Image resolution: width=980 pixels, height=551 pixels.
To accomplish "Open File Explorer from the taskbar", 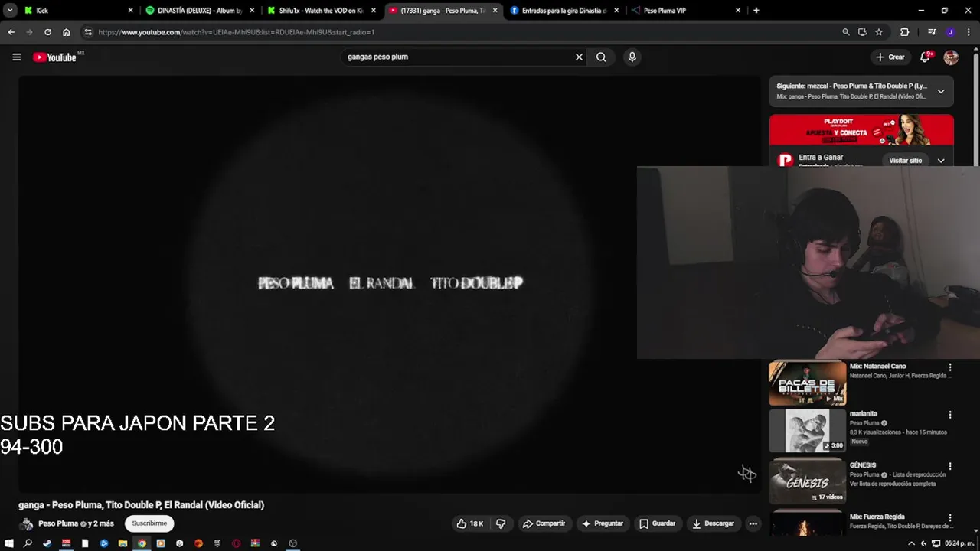I will 122,543.
